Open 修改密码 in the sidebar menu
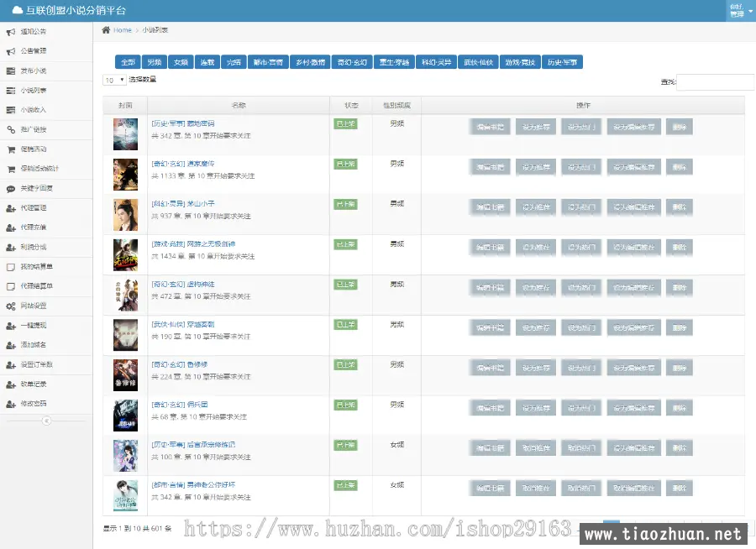The width and height of the screenshot is (756, 549). click(x=34, y=404)
